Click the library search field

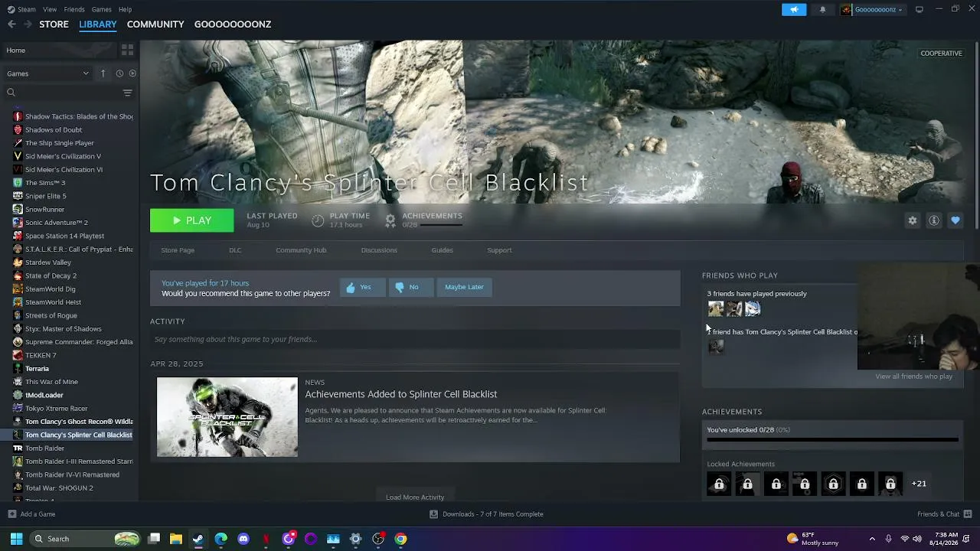point(63,93)
